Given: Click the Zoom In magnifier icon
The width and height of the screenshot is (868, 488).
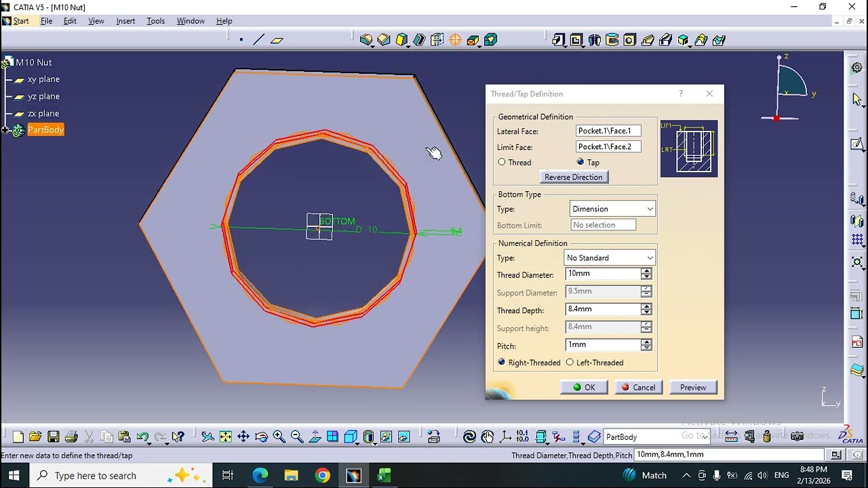Looking at the screenshot, I should (x=279, y=437).
